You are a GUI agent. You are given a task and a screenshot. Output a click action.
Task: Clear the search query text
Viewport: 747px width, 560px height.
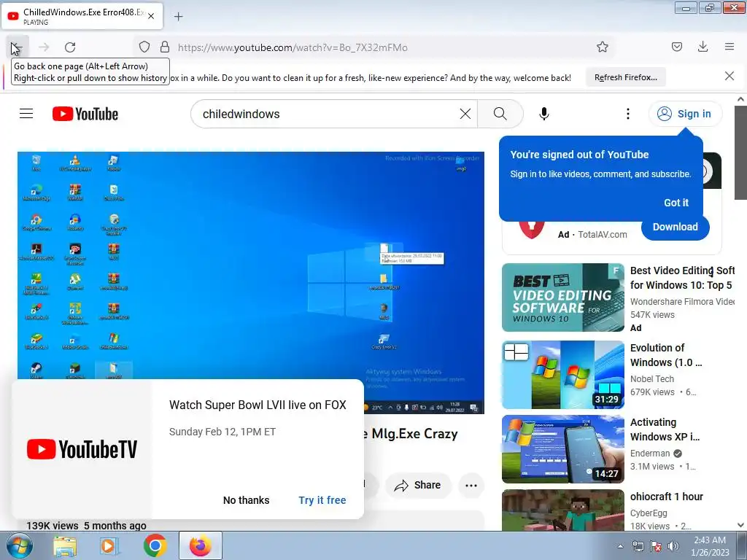(x=465, y=114)
